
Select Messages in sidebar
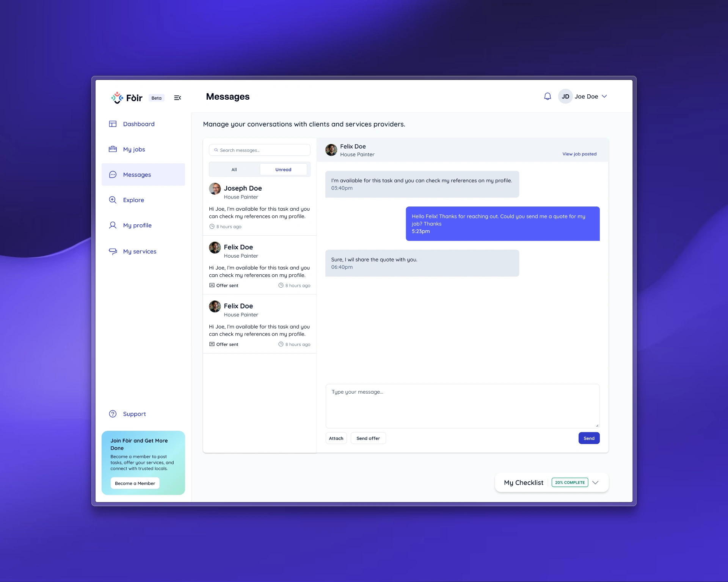pos(143,175)
